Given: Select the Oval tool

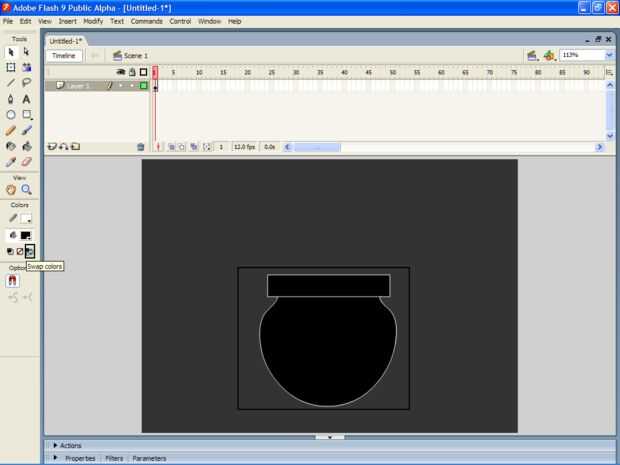Looking at the screenshot, I should click(11, 115).
